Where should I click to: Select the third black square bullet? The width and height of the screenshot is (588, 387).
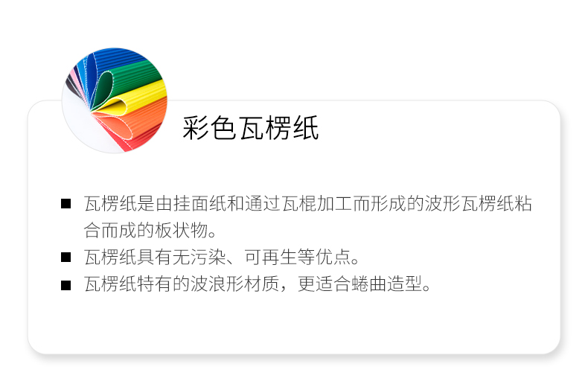tap(66, 285)
